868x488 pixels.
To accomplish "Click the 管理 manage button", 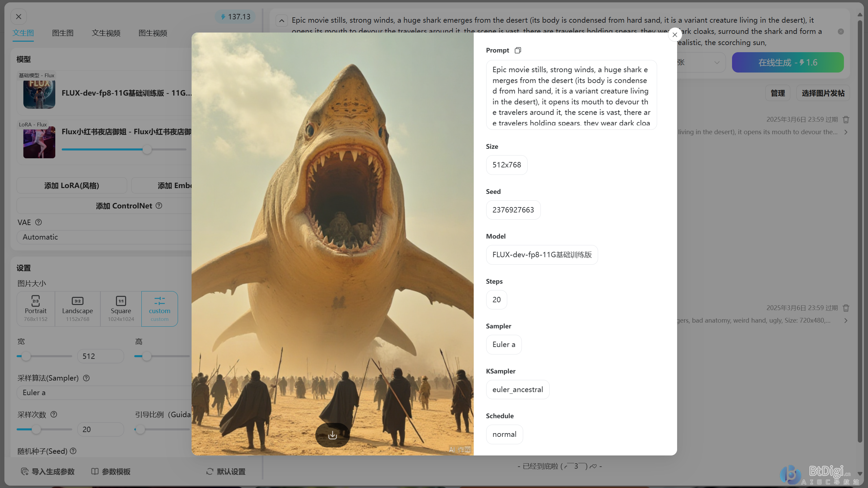I will [777, 93].
